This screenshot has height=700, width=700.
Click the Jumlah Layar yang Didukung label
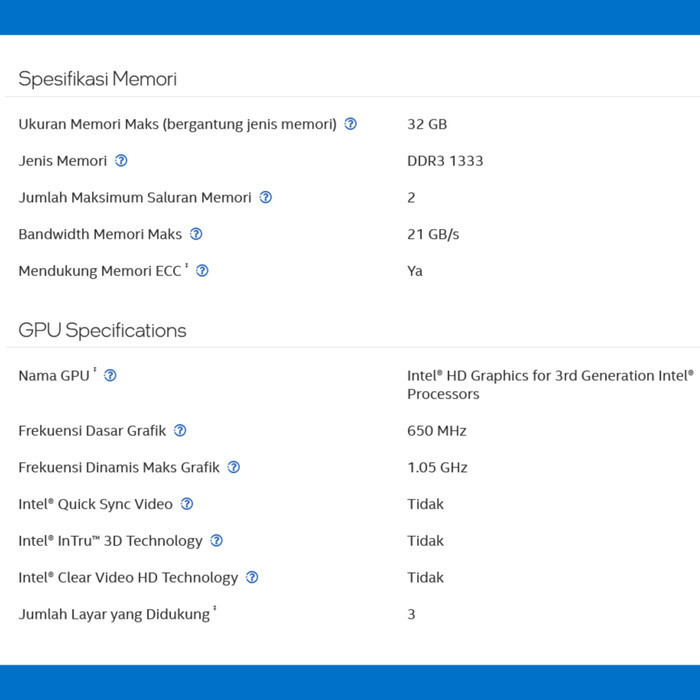tap(114, 614)
